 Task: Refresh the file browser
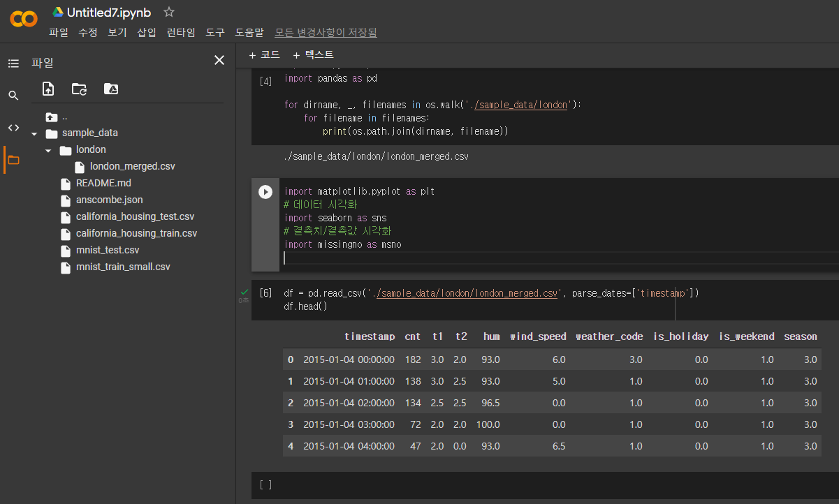(79, 89)
